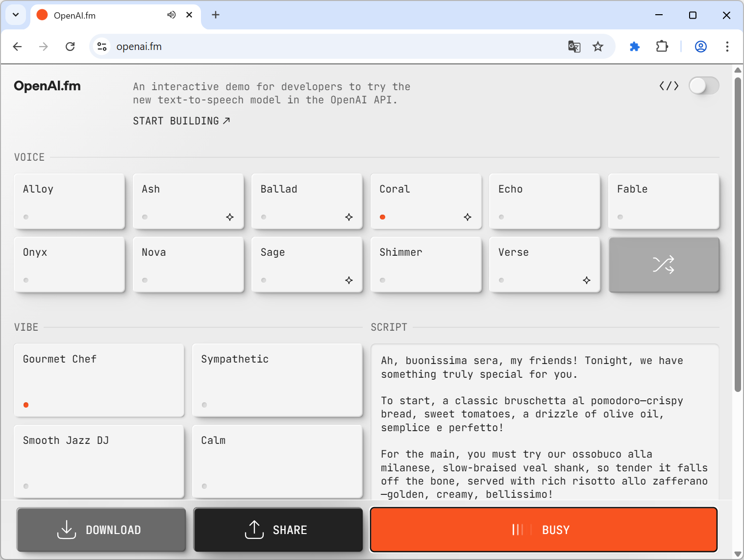Select the Ballad voice
The width and height of the screenshot is (744, 560).
pyautogui.click(x=307, y=201)
